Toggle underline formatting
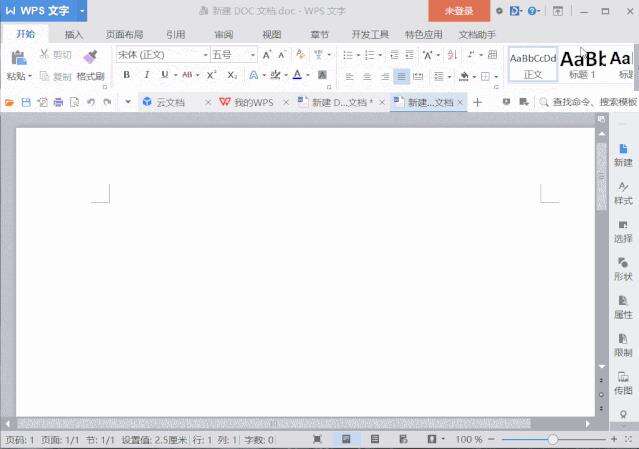639x449 pixels. (x=165, y=75)
